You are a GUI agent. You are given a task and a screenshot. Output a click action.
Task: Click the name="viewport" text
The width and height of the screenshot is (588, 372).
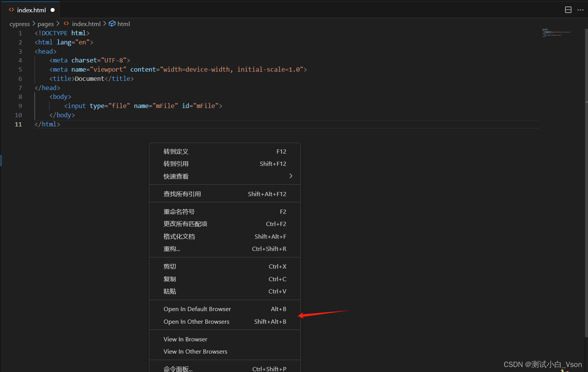[x=99, y=69]
